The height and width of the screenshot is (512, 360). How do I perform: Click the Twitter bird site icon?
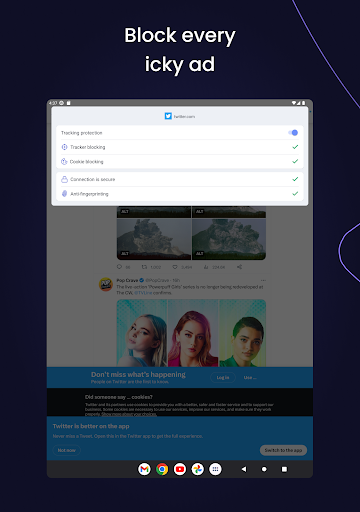[168, 116]
